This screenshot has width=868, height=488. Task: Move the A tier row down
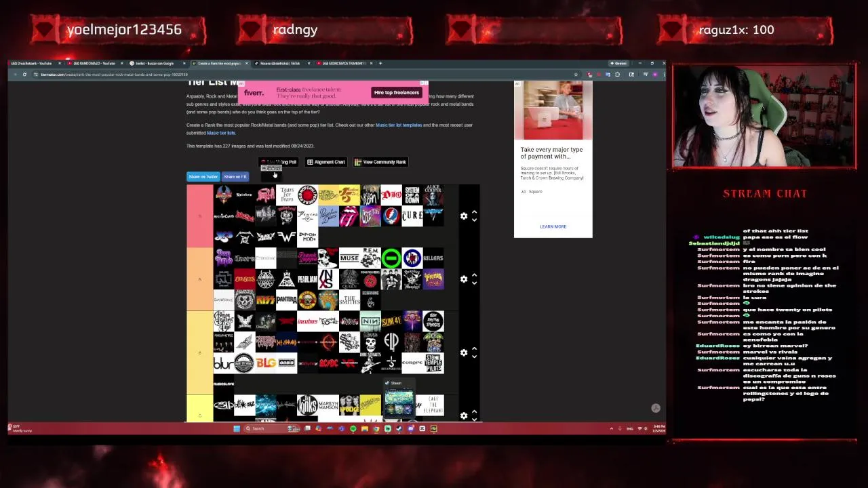pyautogui.click(x=474, y=283)
